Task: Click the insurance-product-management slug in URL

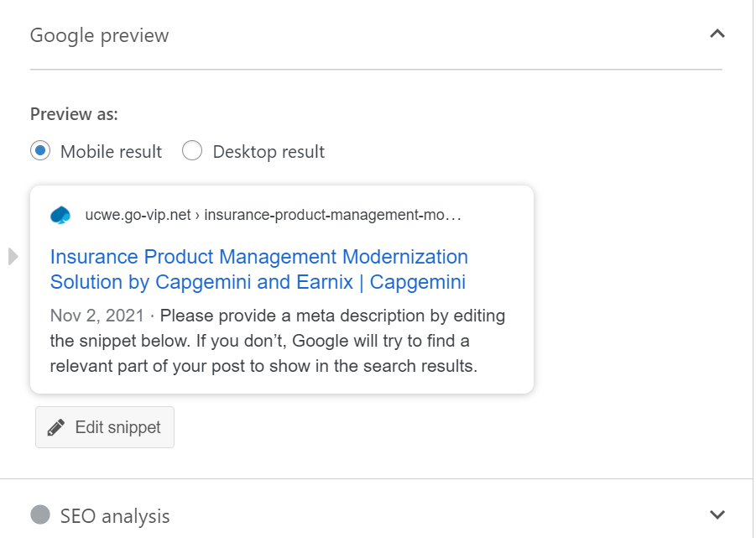Action: 332,215
